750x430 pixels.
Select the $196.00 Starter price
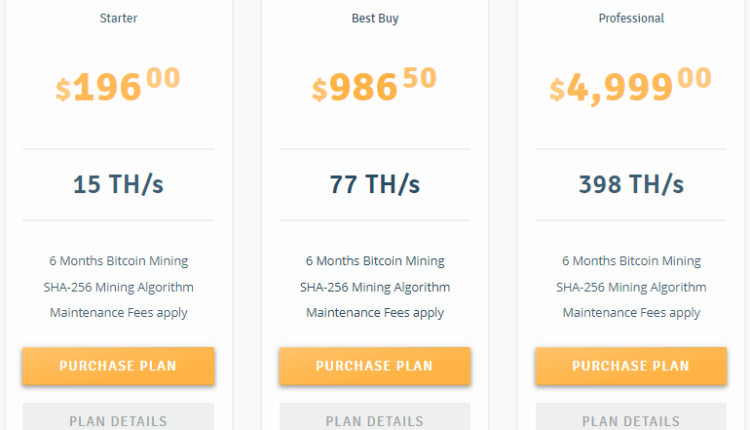(x=118, y=86)
